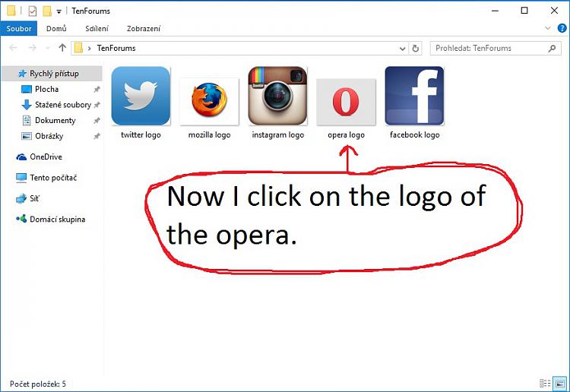
Task: Refresh the TenForums folder view
Action: [416, 49]
